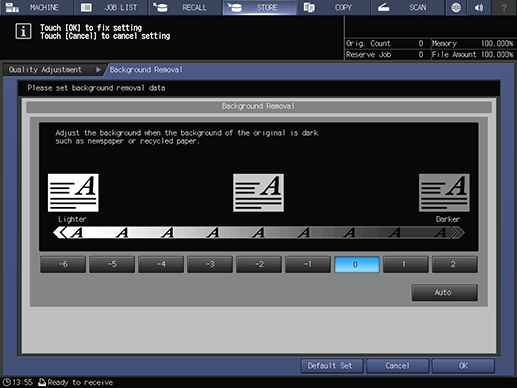Click the Ready to receive status icon
Image resolution: width=517 pixels, height=388 pixels.
click(42, 382)
